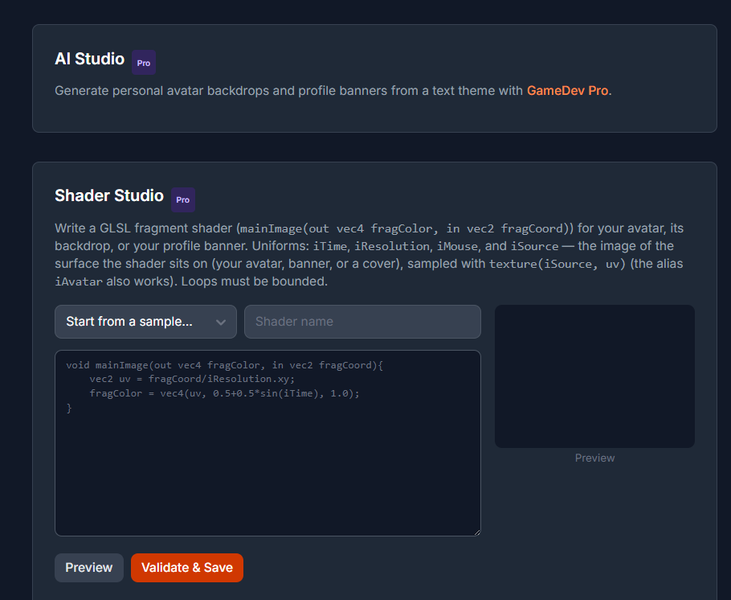The width and height of the screenshot is (731, 600).
Task: Click the Pro badge beside AI Studio
Action: (144, 63)
